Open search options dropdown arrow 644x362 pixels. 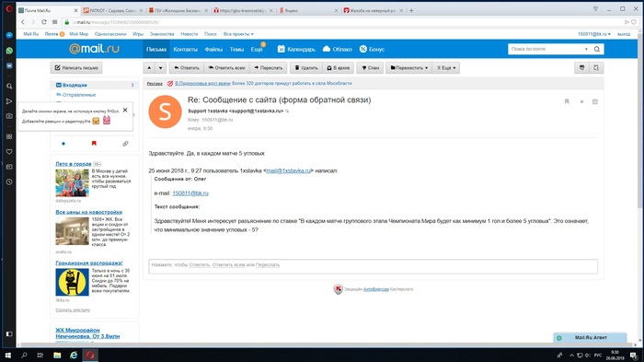587,49
